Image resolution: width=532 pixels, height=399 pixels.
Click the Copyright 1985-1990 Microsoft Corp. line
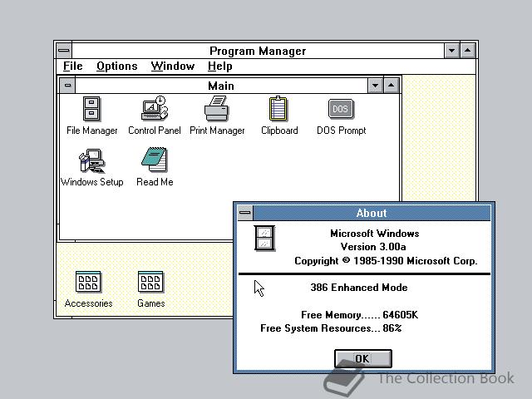(x=386, y=260)
